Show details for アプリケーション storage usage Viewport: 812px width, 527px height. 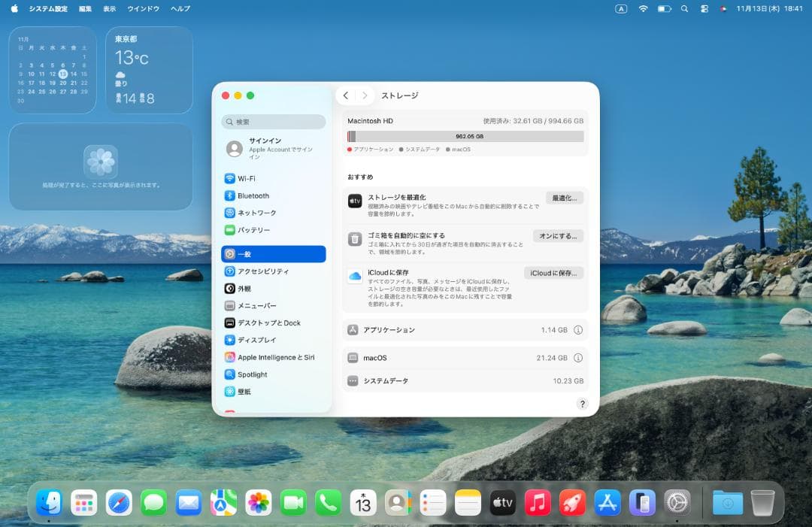[578, 329]
